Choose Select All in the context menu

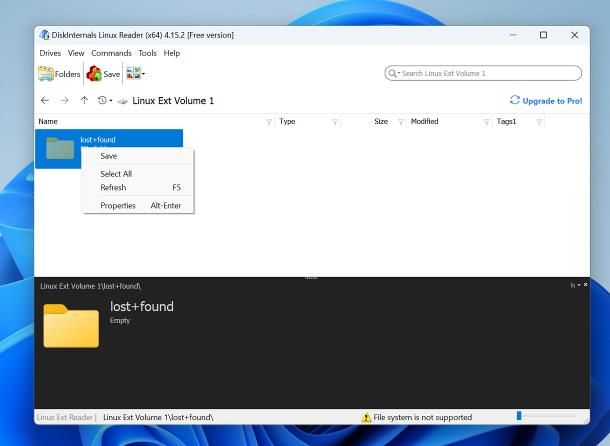click(138, 174)
